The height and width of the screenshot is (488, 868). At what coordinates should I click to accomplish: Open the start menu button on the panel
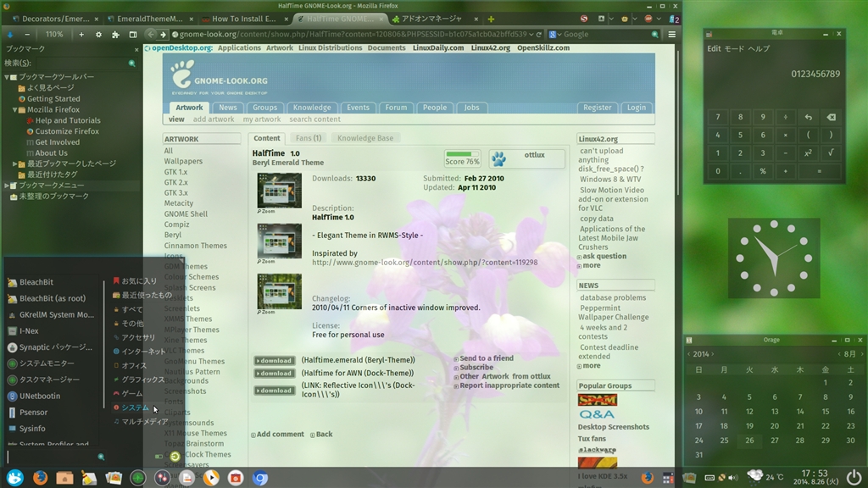[15, 477]
